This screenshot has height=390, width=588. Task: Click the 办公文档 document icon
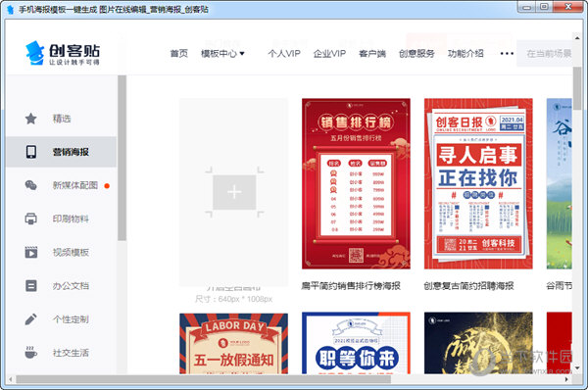(30, 286)
